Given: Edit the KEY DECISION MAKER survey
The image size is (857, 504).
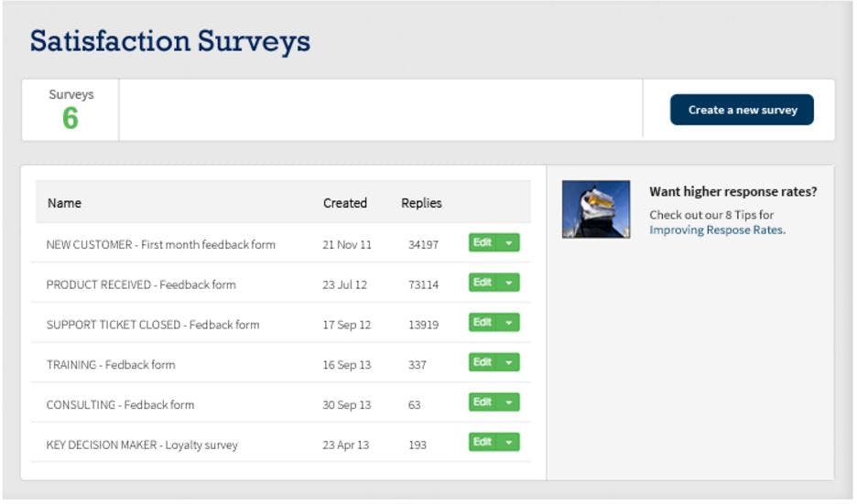Looking at the screenshot, I should point(483,443).
